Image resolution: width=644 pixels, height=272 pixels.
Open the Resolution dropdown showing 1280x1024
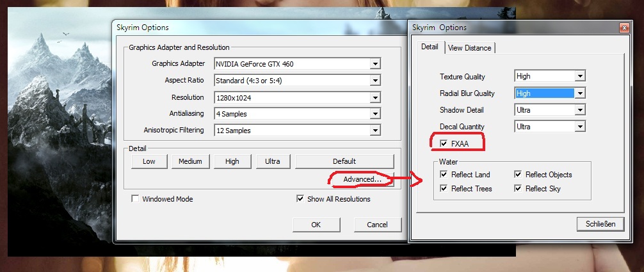point(298,97)
